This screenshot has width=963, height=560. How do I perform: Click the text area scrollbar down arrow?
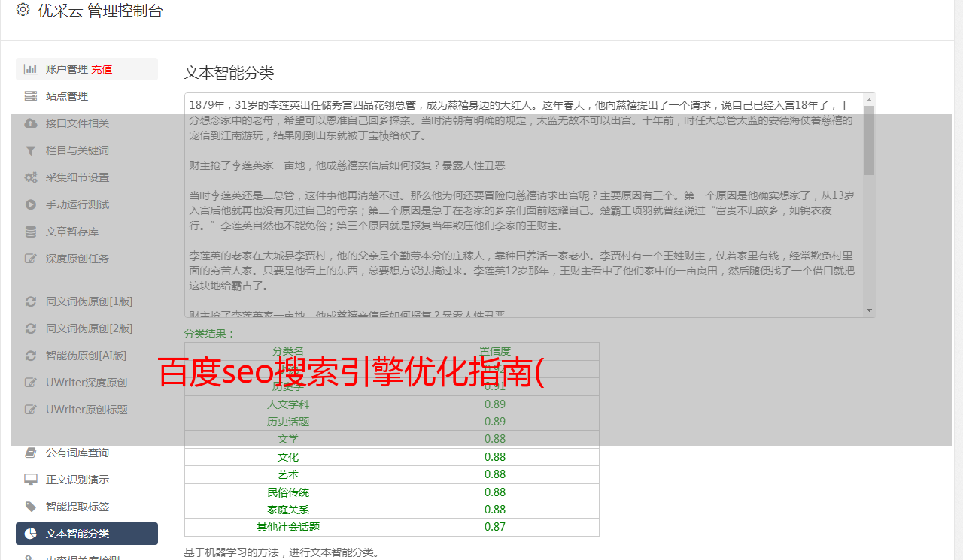tap(870, 310)
